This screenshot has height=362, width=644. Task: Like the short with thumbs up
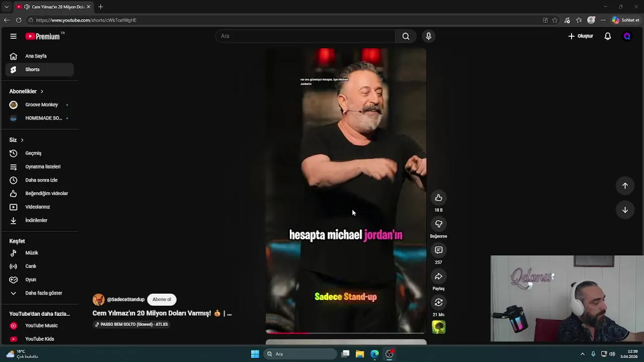click(439, 198)
